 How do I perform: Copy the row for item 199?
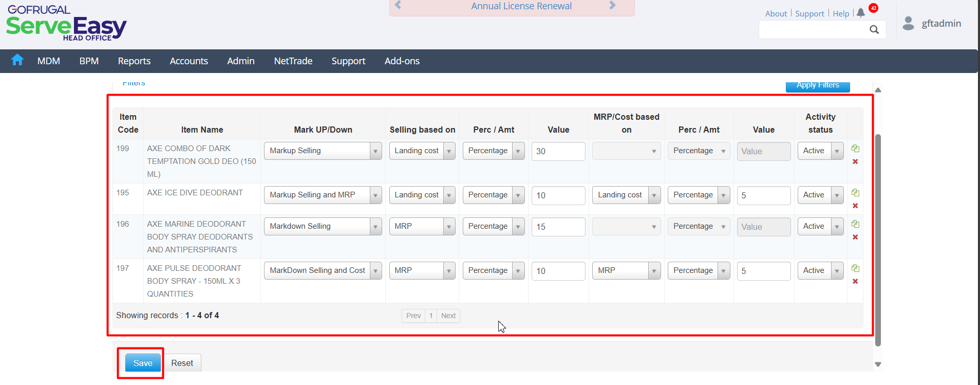(855, 149)
